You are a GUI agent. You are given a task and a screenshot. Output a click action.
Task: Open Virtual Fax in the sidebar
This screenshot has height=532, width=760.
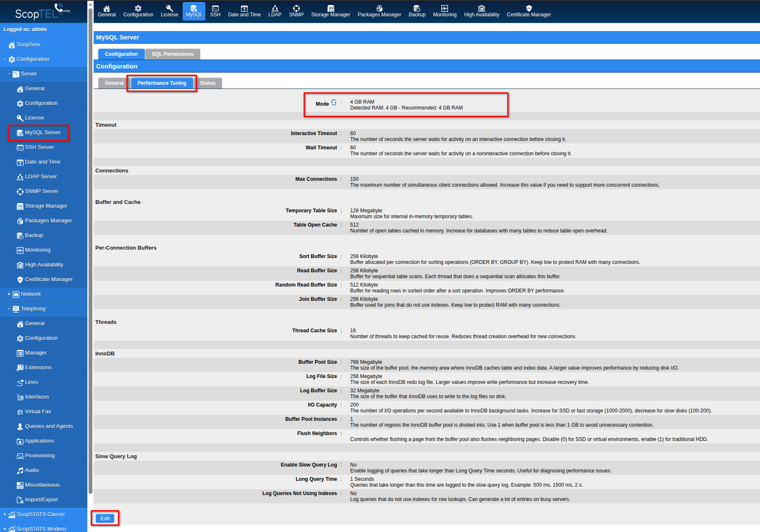(34, 412)
